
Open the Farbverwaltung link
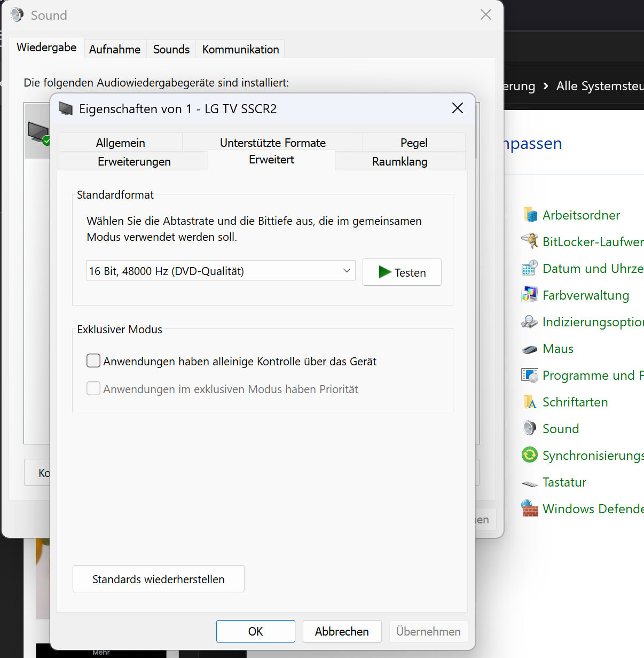tap(586, 295)
